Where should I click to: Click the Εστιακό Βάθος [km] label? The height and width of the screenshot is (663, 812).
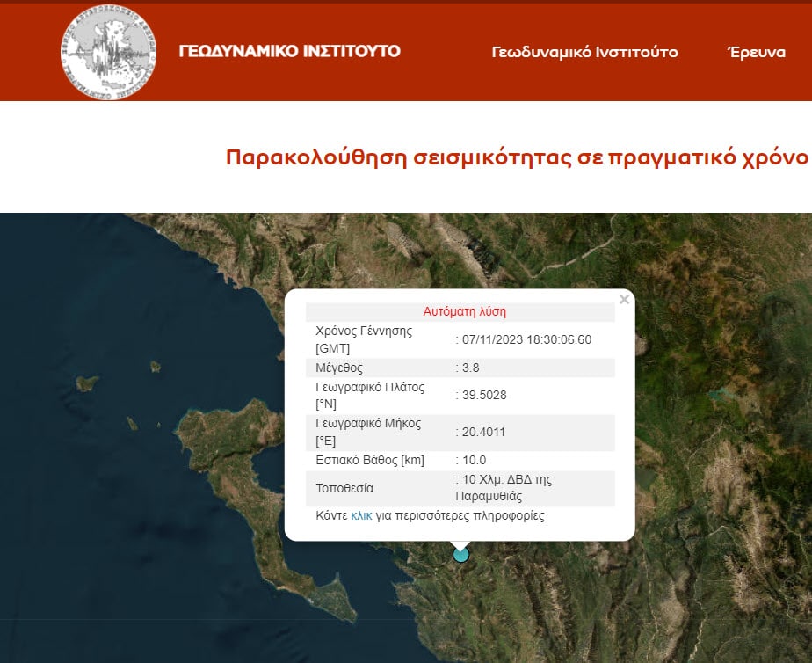(370, 460)
